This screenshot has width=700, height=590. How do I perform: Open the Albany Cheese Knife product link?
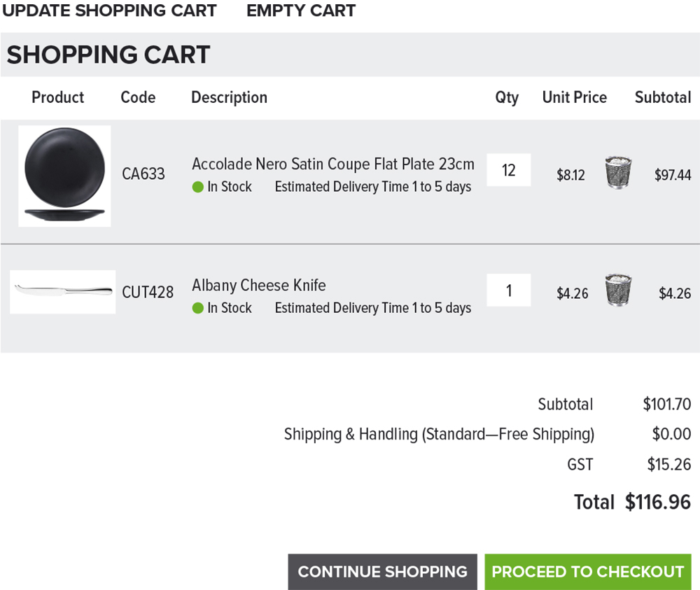pos(259,285)
